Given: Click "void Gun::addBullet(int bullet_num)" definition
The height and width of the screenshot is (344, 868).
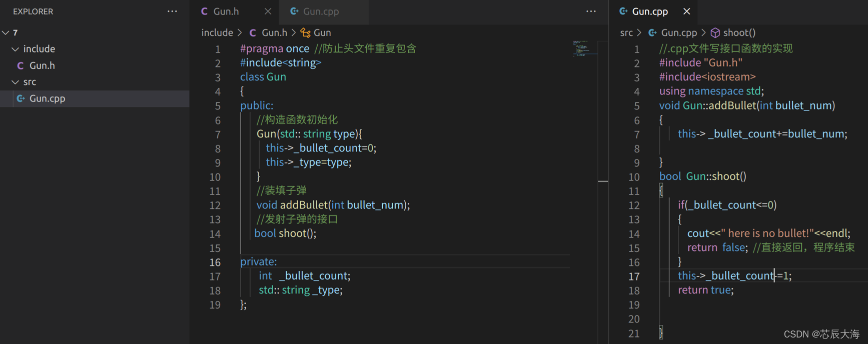Looking at the screenshot, I should click(747, 105).
